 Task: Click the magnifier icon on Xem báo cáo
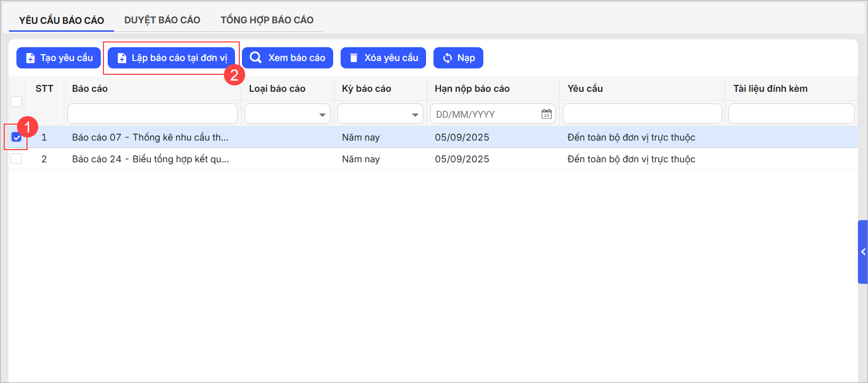pos(256,58)
